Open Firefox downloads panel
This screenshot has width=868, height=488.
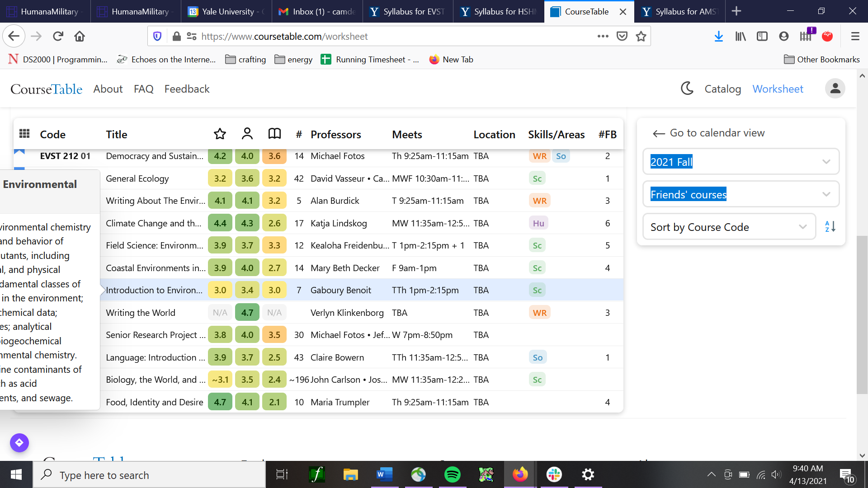point(718,36)
